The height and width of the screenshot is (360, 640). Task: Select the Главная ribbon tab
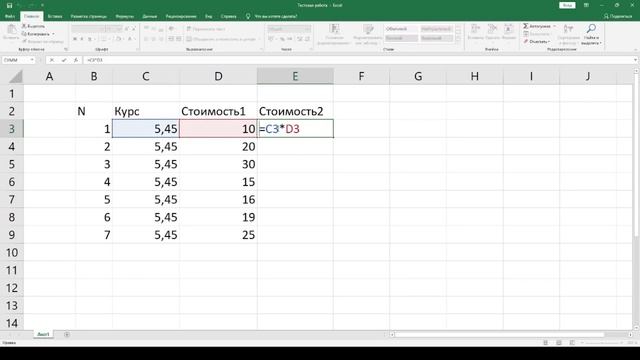coord(31,16)
